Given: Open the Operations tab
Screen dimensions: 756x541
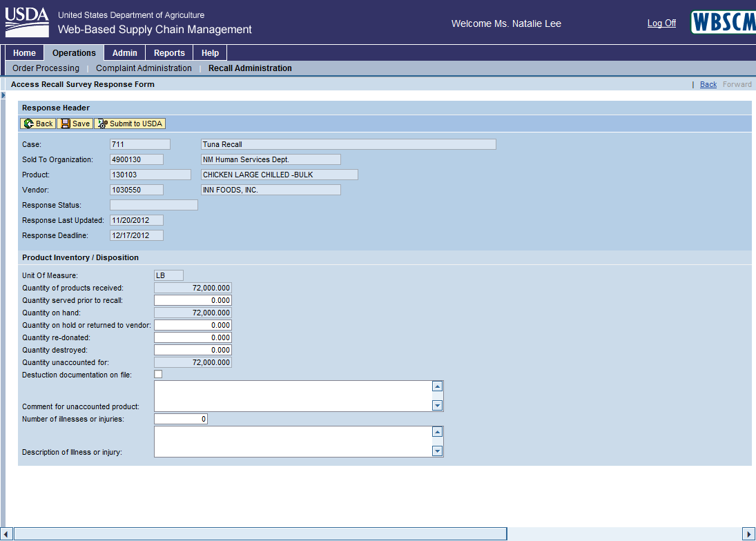Looking at the screenshot, I should tap(74, 53).
